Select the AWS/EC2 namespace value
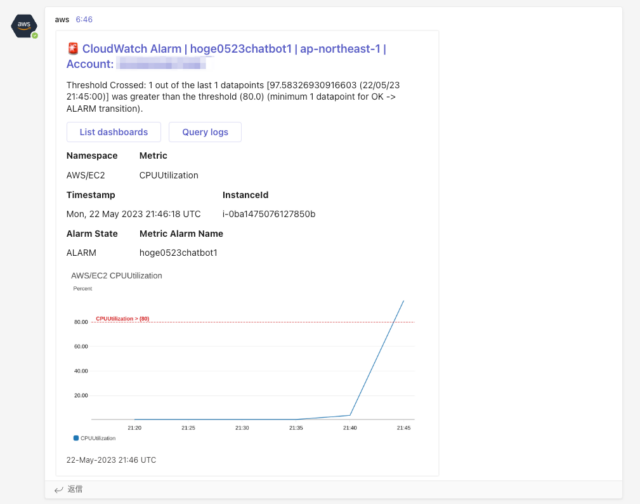The image size is (640, 504). [86, 175]
